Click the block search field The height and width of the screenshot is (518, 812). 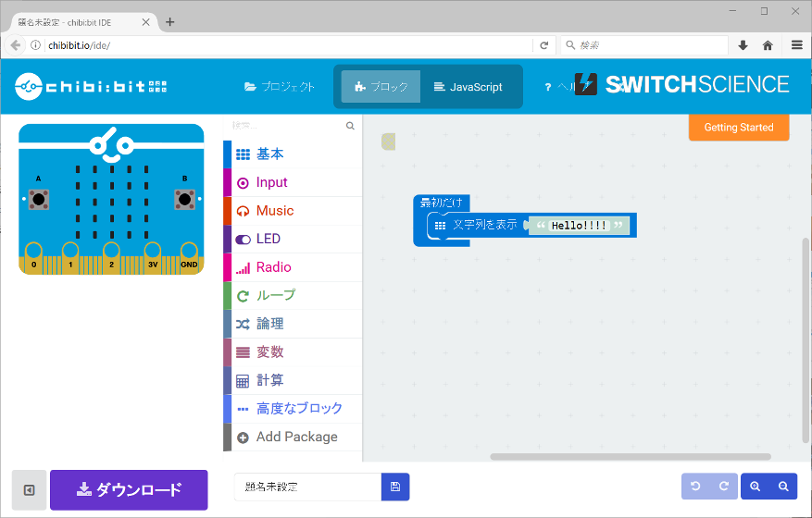286,126
